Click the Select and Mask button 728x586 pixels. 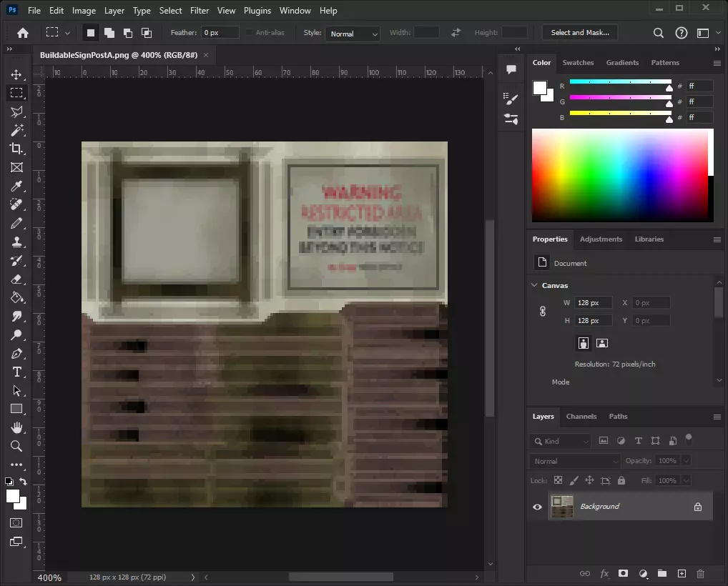[x=579, y=33]
